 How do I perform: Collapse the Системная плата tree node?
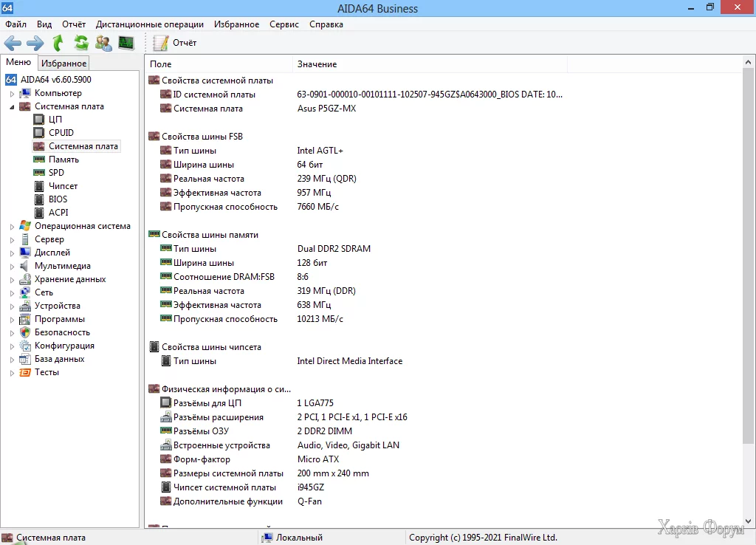click(x=12, y=106)
